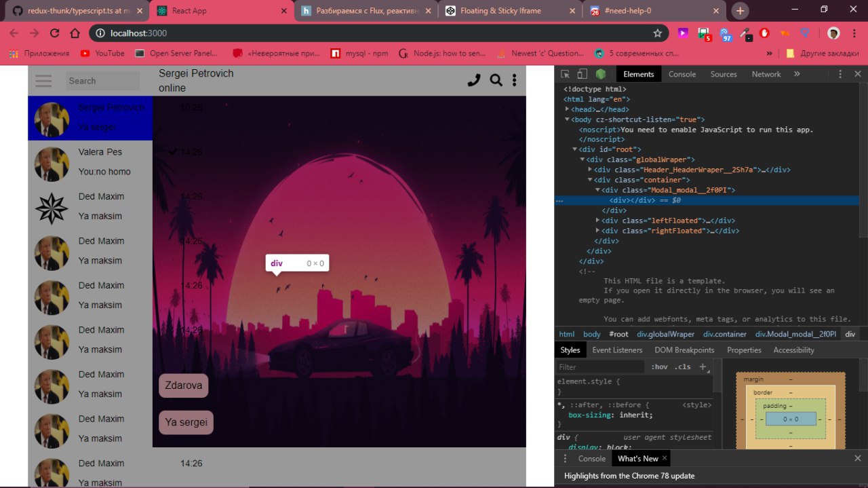Reload the localhost page
The image size is (868, 488).
pos(55,33)
